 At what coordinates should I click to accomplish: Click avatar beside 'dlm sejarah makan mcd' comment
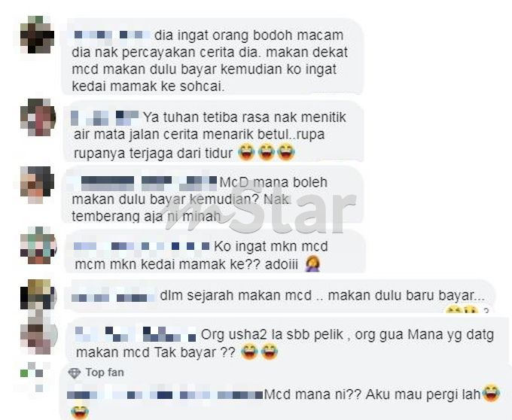38,294
